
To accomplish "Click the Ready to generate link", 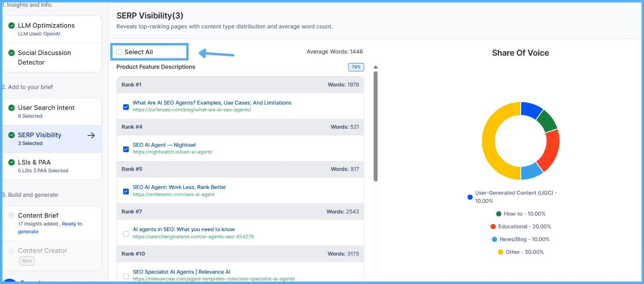I will tap(71, 224).
